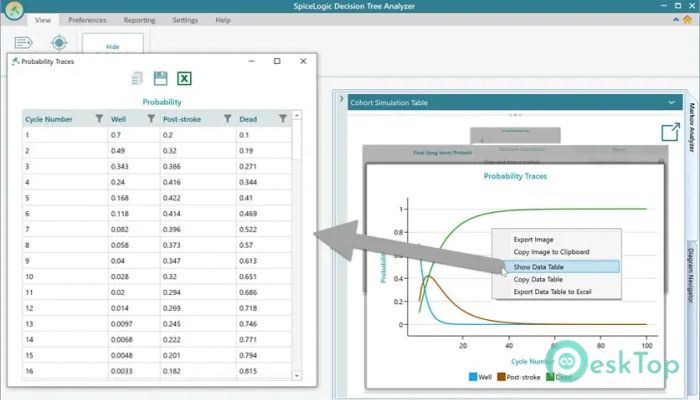The width and height of the screenshot is (700, 400).
Task: Click the Well legend blue swatch
Action: point(473,377)
